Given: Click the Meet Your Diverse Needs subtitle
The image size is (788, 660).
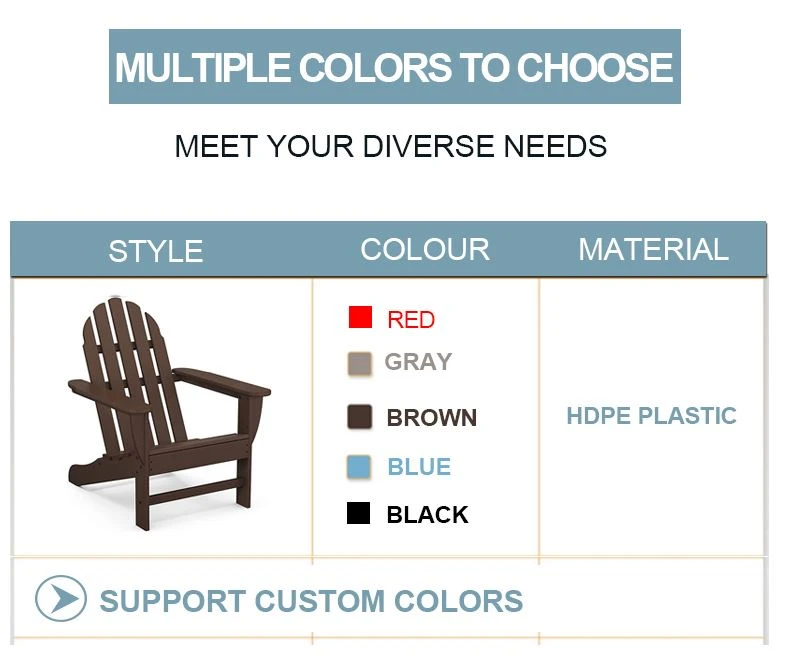Looking at the screenshot, I should (390, 146).
